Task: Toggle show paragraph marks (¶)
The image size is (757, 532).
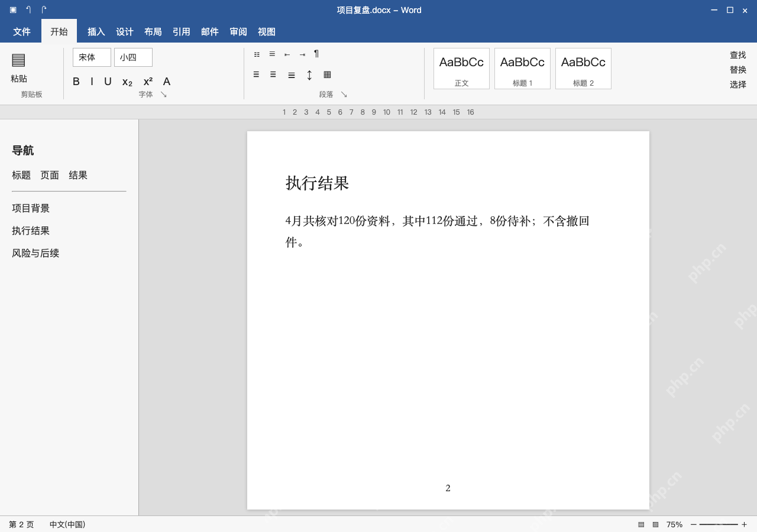Action: (x=316, y=54)
